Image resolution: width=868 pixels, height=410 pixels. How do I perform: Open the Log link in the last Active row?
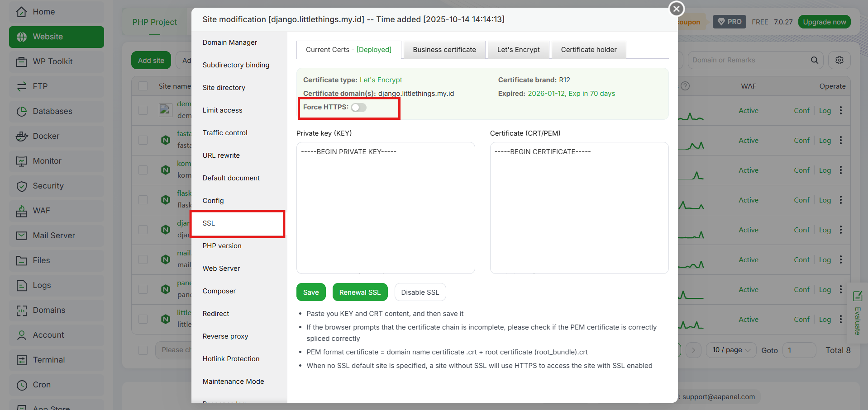click(825, 319)
